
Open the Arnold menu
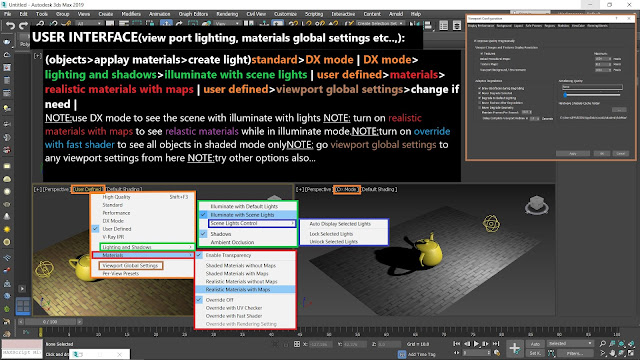396,14
